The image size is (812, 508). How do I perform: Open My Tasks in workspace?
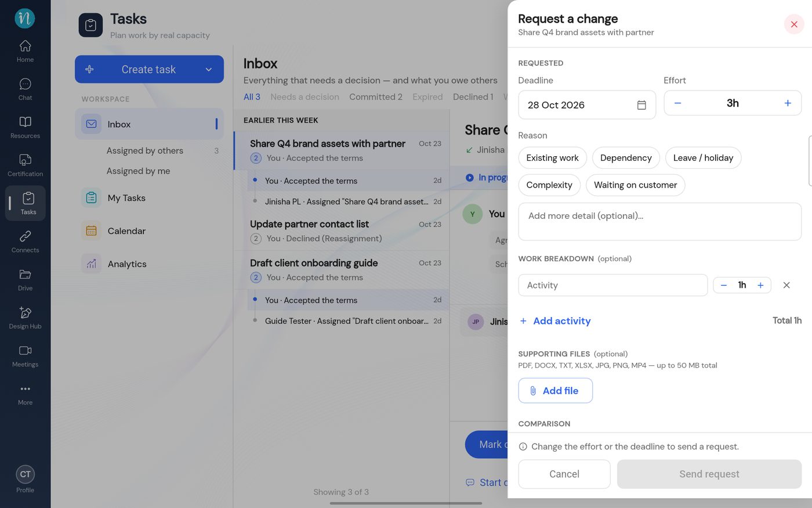[x=149, y=198]
